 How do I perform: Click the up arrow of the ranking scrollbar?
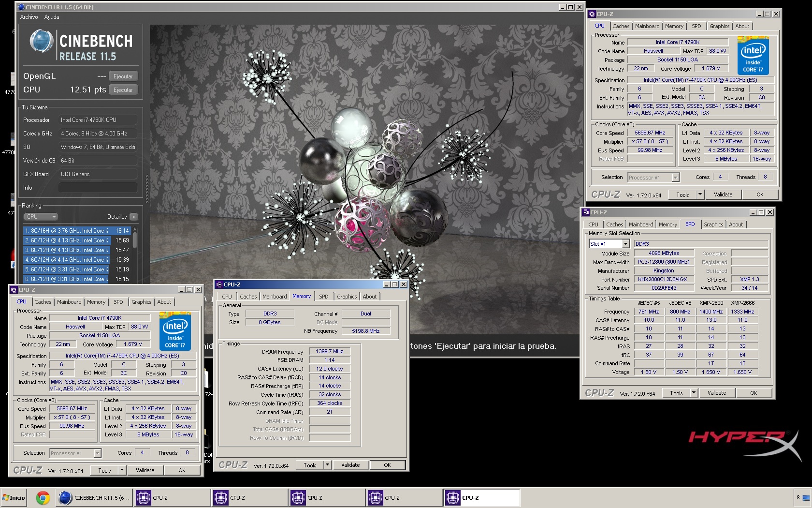pos(135,229)
